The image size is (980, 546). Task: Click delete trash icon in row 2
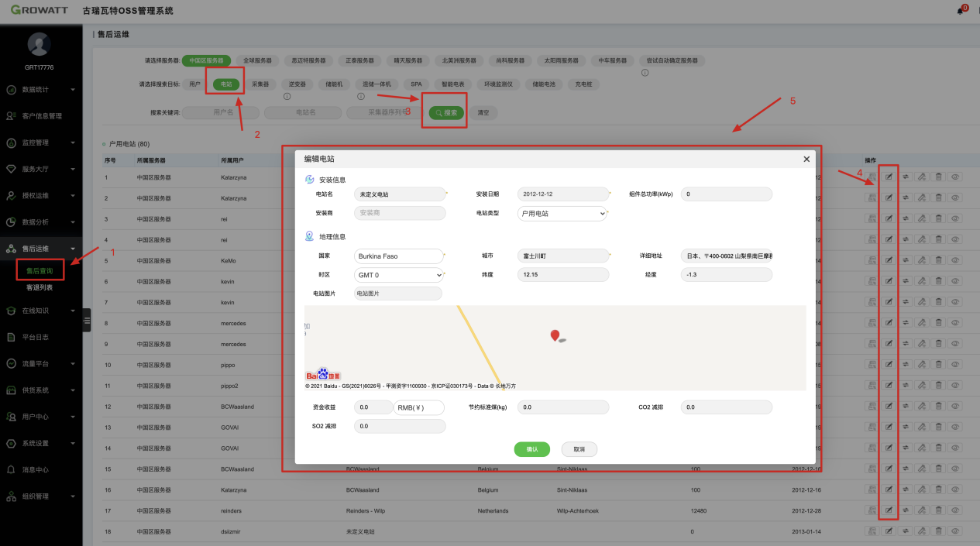pos(938,197)
